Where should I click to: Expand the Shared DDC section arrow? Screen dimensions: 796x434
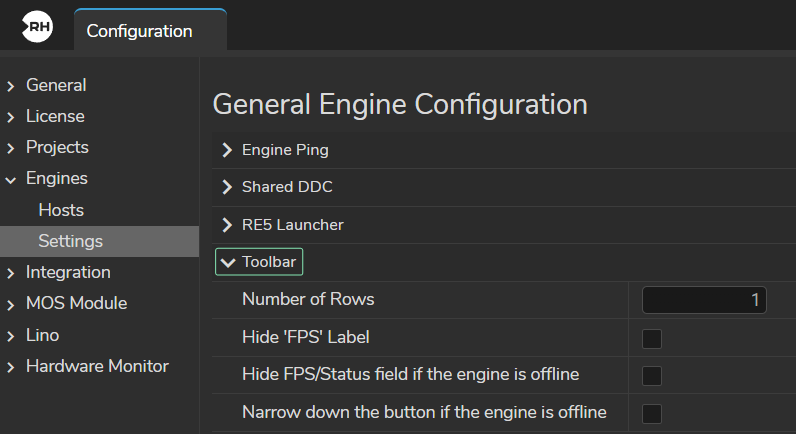227,187
